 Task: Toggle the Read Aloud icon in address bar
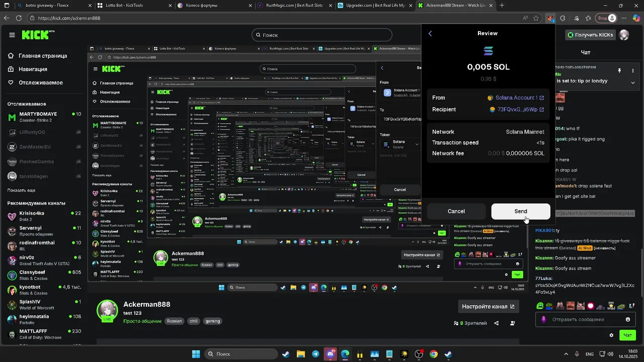tap(525, 18)
